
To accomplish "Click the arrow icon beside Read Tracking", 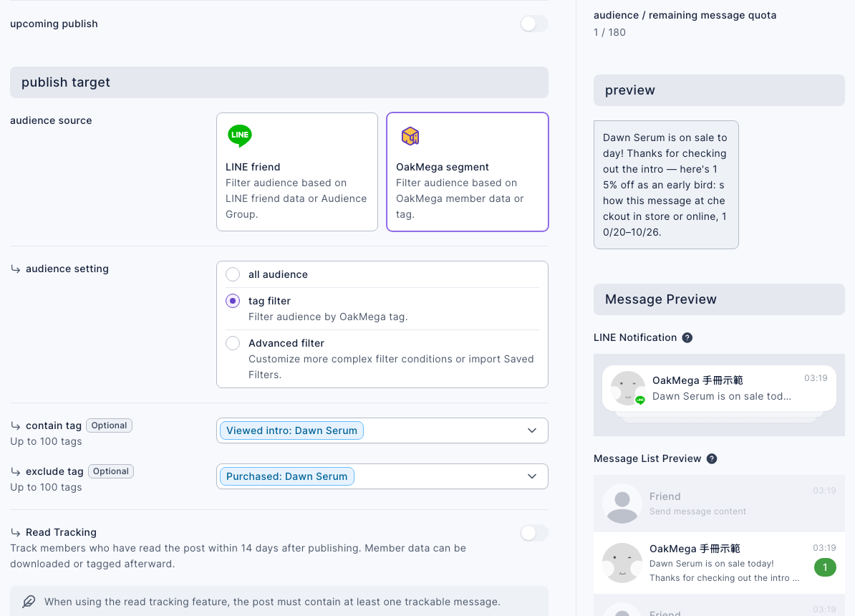I will tap(16, 532).
